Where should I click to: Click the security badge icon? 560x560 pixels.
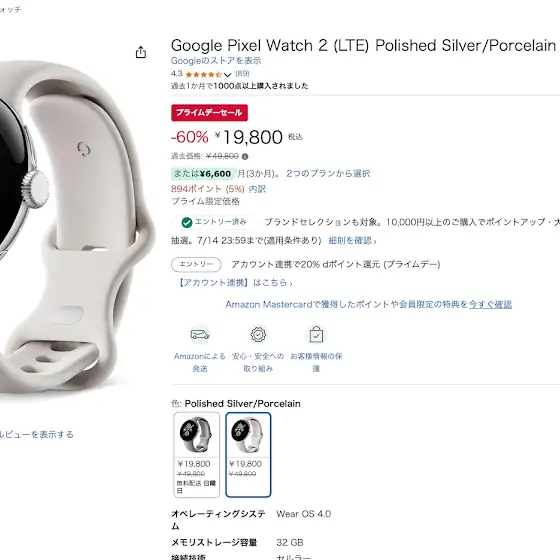pyautogui.click(x=258, y=335)
